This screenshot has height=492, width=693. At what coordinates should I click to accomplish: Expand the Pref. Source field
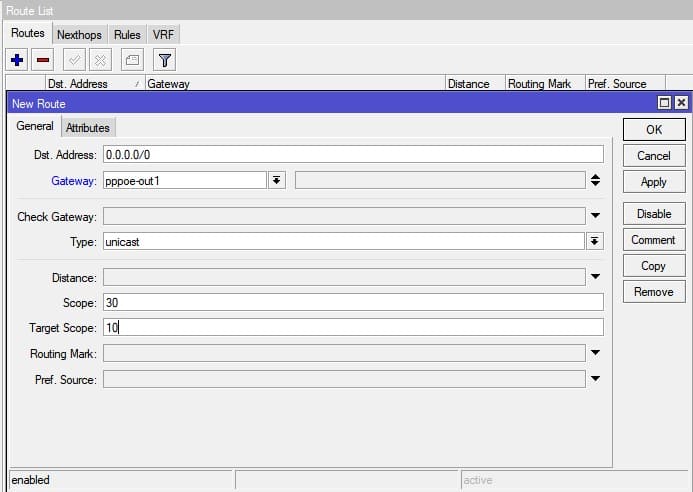[595, 379]
